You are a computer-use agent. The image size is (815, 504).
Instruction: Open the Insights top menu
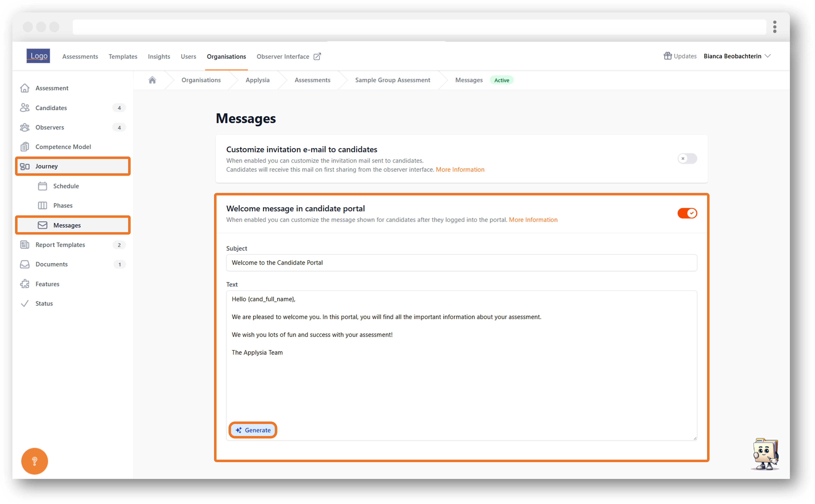(159, 56)
